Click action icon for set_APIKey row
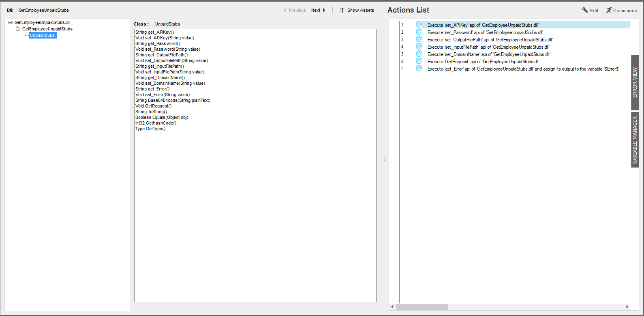The width and height of the screenshot is (644, 316). [x=419, y=25]
